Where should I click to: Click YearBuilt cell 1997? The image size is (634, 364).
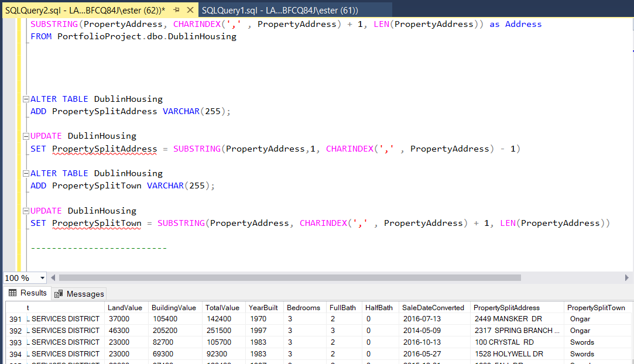point(265,331)
